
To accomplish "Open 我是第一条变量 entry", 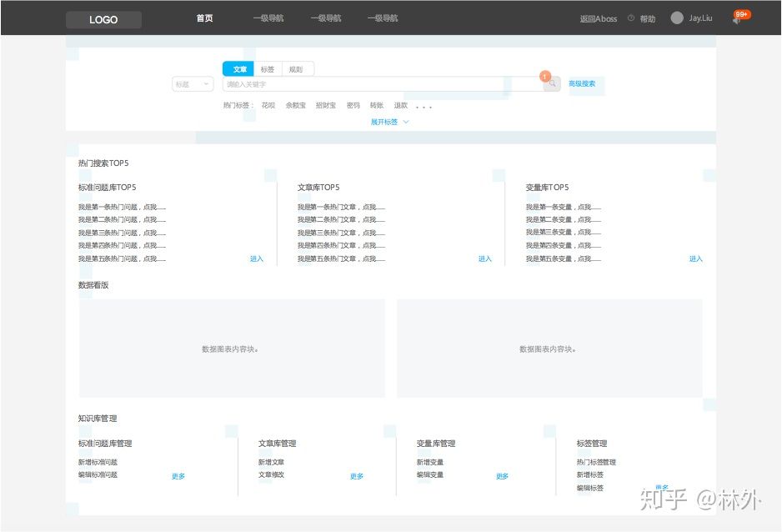I will click(563, 207).
